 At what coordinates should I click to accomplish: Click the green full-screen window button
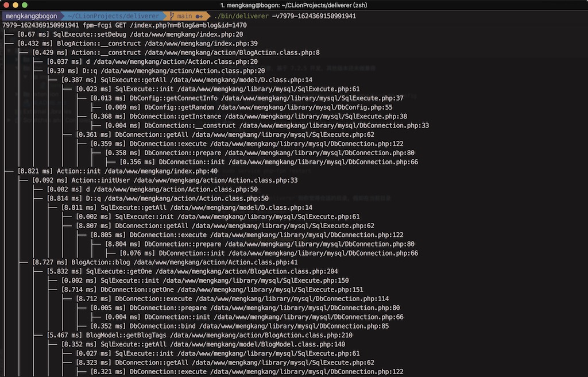click(x=25, y=5)
